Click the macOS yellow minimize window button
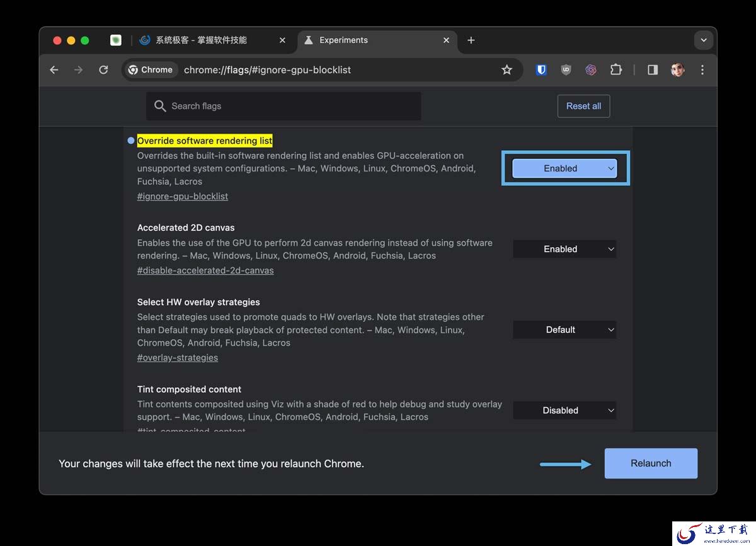 coord(71,40)
